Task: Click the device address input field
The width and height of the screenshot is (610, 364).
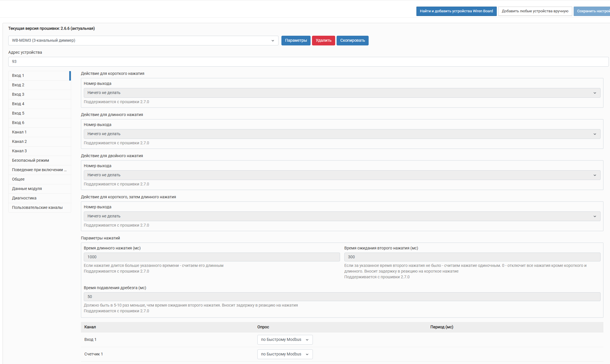Action: [308, 62]
